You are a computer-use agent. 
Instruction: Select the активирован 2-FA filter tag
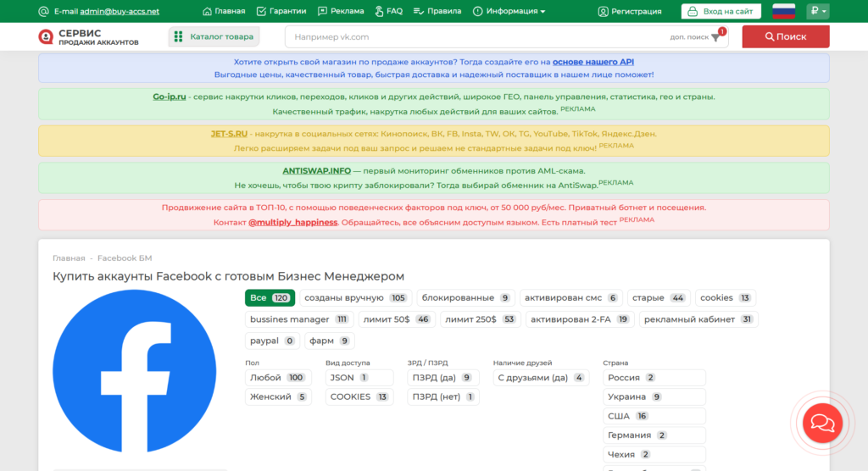pos(579,319)
